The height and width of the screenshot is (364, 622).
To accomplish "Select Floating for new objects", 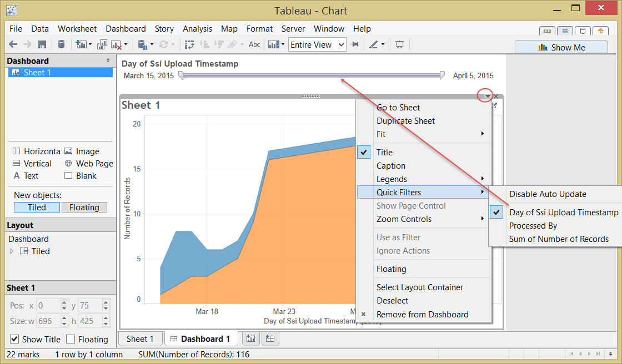I will [x=84, y=208].
